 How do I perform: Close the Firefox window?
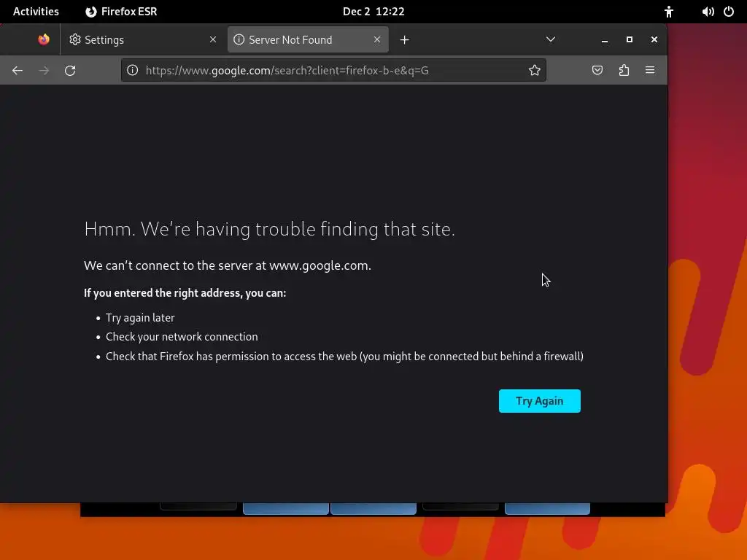click(654, 39)
